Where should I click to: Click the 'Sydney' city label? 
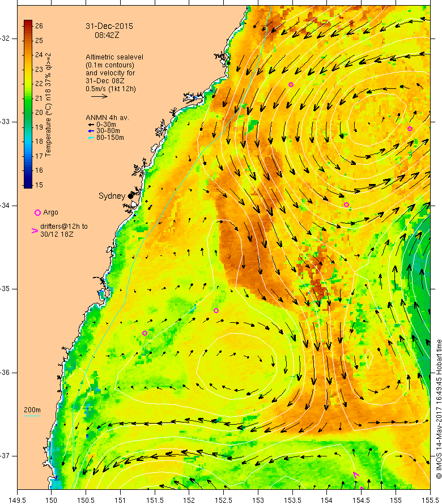112,196
